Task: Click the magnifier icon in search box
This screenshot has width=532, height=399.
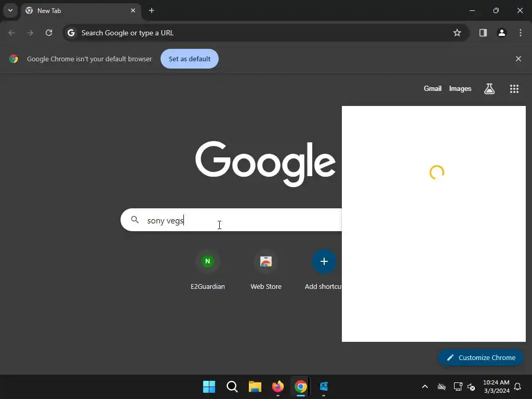Action: coord(135,220)
